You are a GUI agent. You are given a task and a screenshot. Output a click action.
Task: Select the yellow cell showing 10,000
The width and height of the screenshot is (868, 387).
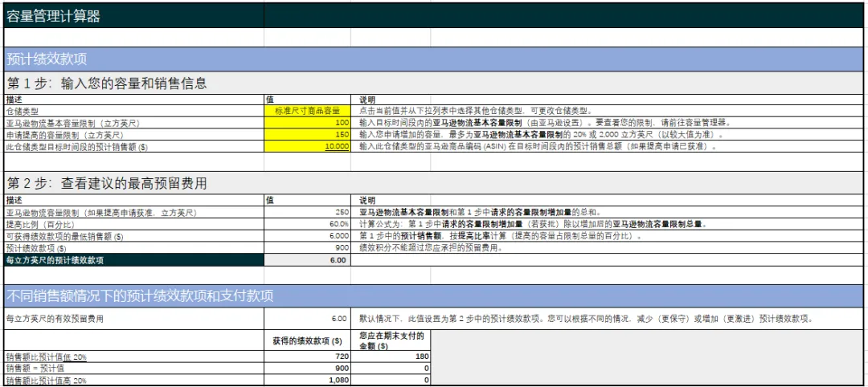click(307, 146)
